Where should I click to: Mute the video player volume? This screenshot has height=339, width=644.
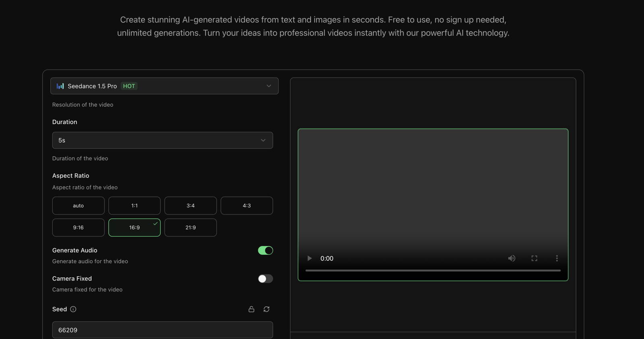coord(512,258)
